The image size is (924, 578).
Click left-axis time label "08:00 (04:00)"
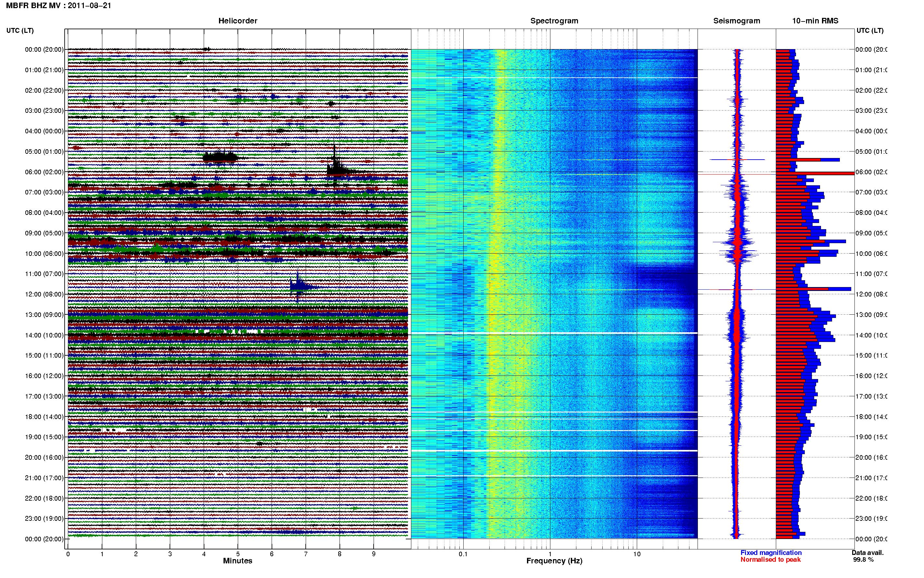click(44, 213)
